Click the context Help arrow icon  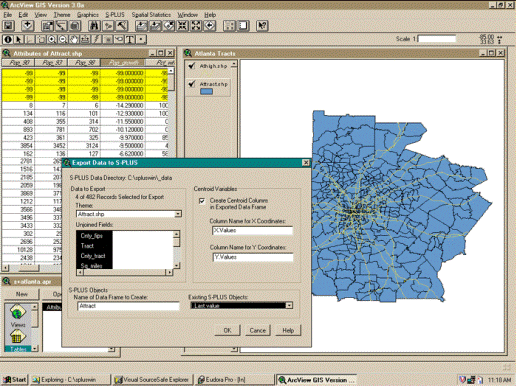(262, 26)
